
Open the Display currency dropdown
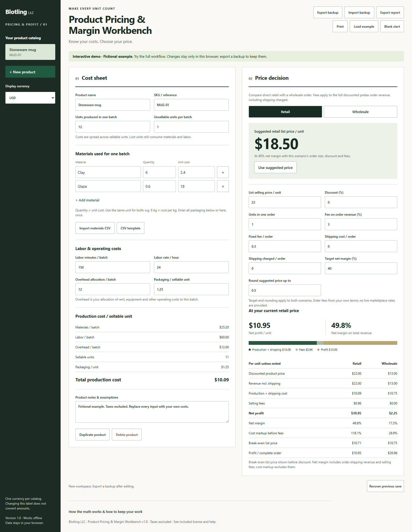pos(30,98)
